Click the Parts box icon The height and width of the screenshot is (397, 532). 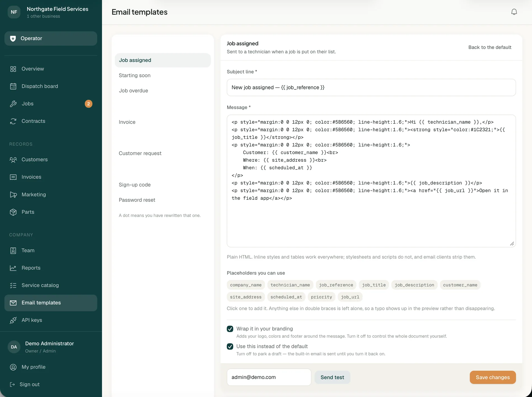point(13,212)
